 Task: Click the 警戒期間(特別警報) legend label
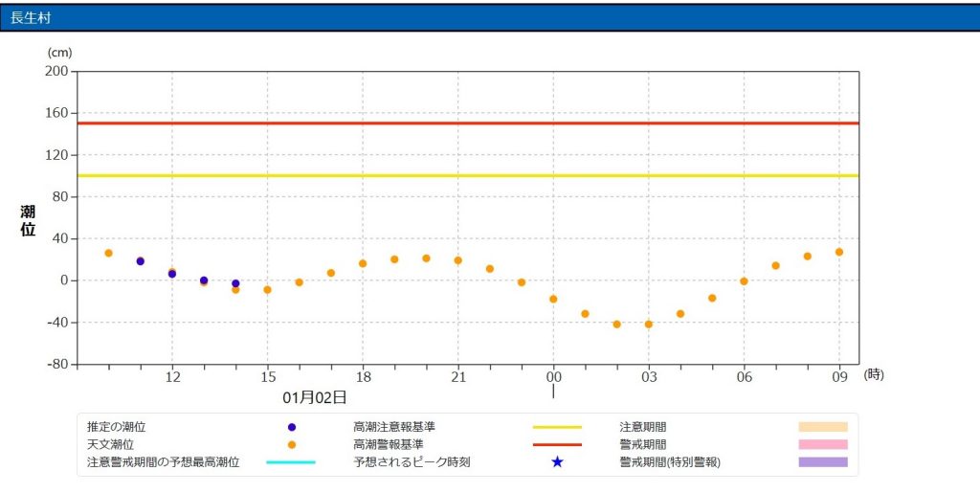point(670,462)
